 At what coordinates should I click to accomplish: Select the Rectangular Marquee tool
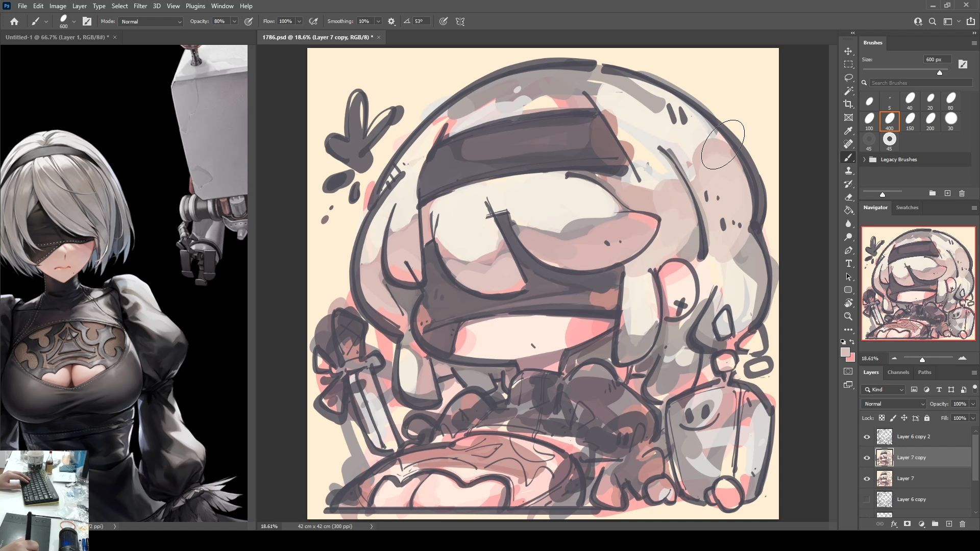click(848, 64)
